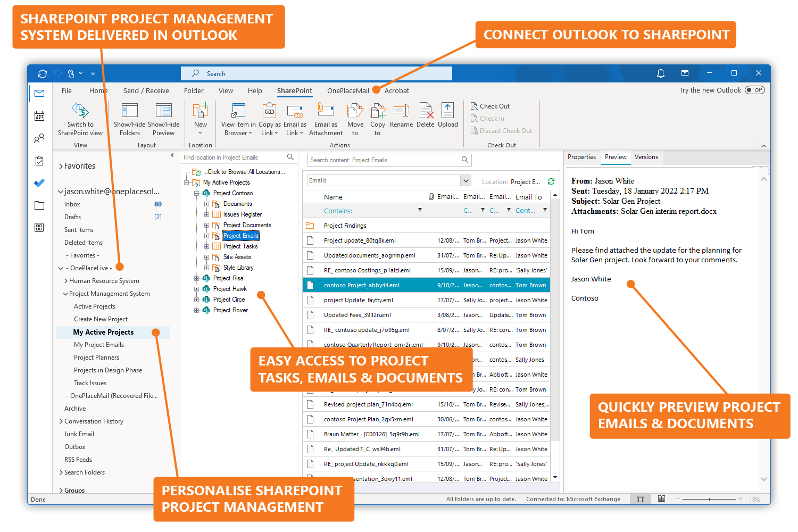Open the More Apps grid icon
The height and width of the screenshot is (532, 798).
(x=39, y=228)
